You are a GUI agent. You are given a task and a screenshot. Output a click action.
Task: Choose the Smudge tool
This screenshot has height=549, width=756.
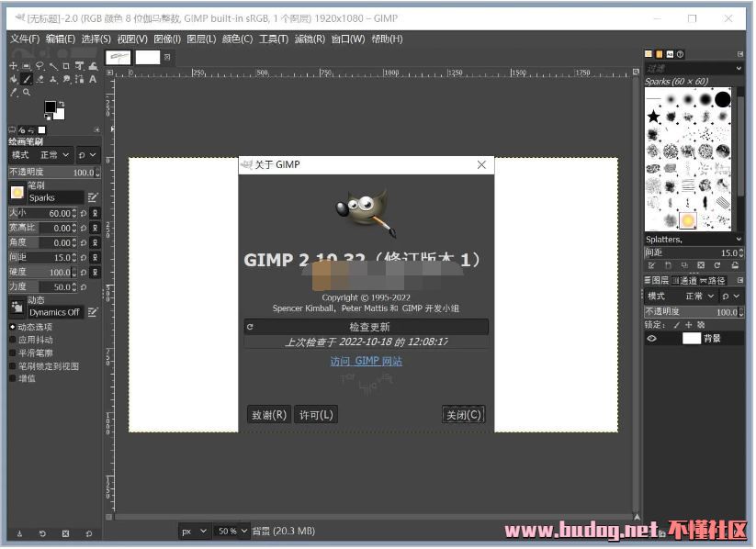tap(66, 79)
